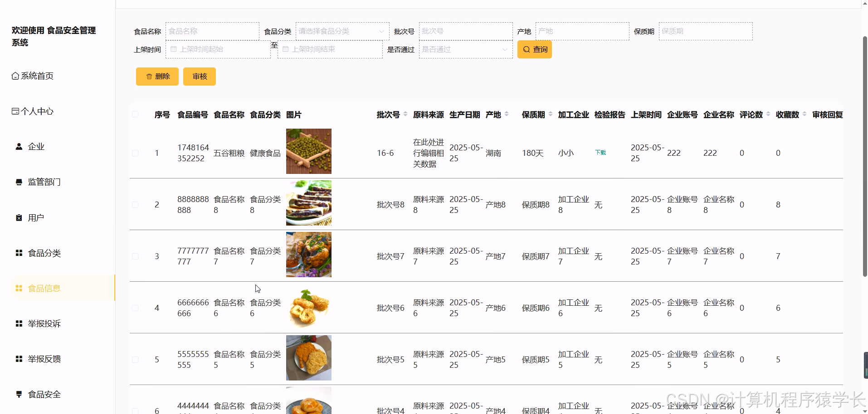The image size is (868, 414).
Task: Click the 下载 link in 检验报告 column
Action: (x=600, y=153)
